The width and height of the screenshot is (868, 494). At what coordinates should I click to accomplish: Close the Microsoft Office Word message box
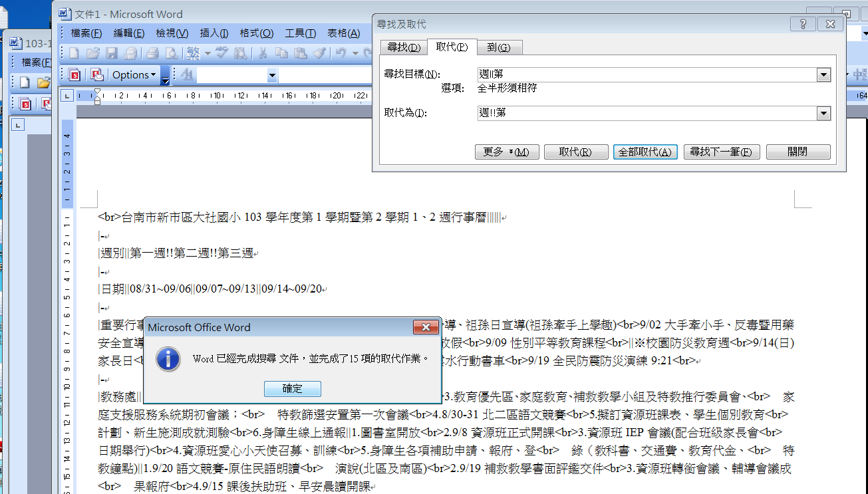(425, 326)
